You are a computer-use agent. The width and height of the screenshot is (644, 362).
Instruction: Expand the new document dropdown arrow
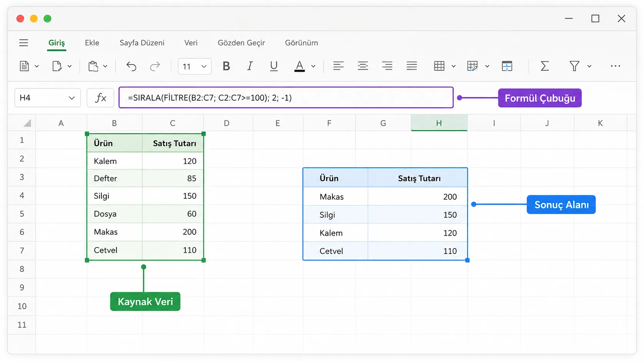click(x=70, y=66)
